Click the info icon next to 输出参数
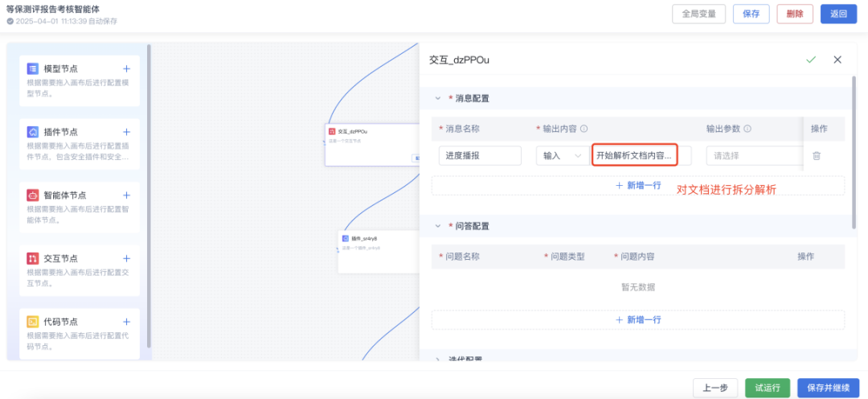 click(x=747, y=129)
